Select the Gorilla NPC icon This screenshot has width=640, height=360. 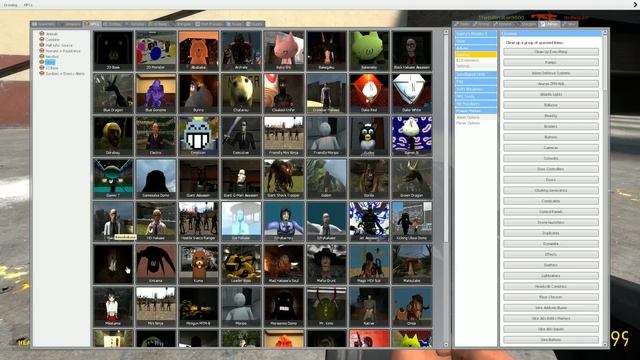pos(369,179)
